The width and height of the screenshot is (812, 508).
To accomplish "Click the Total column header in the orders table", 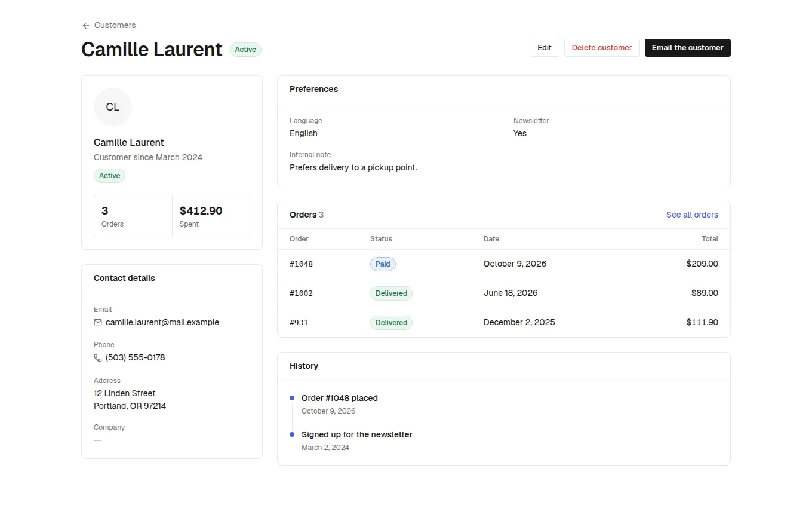I will (710, 239).
